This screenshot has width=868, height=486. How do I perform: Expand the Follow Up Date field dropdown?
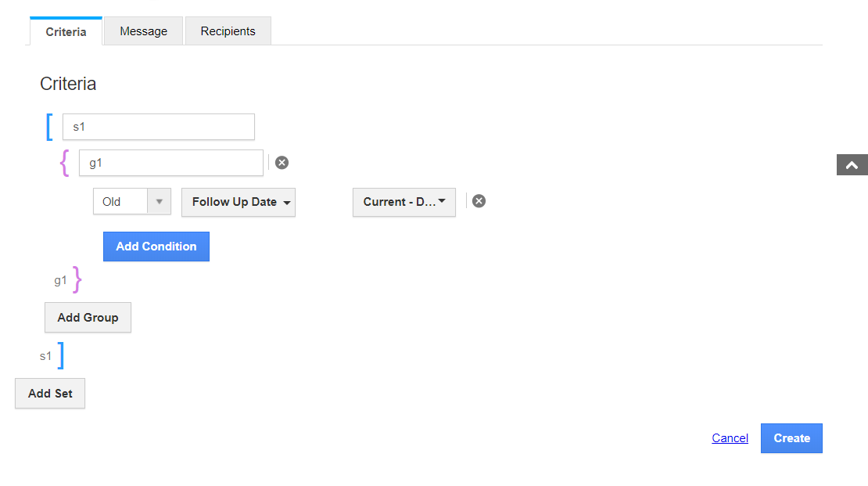point(239,202)
